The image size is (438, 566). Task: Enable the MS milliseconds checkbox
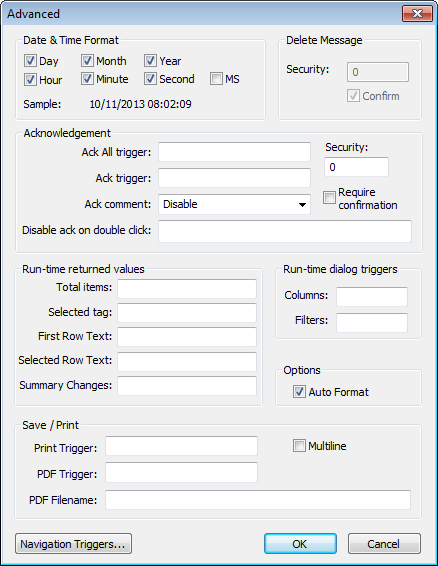click(x=216, y=79)
